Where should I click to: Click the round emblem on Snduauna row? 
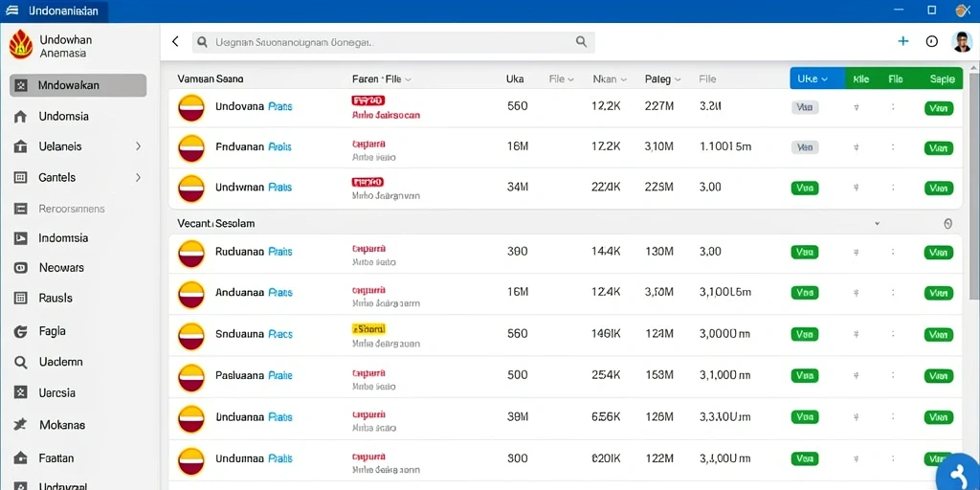[x=191, y=335]
